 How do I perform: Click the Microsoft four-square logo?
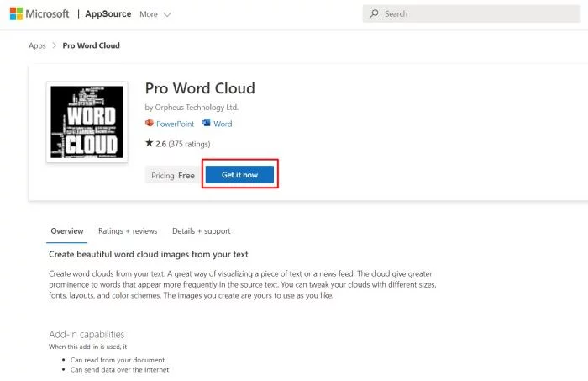click(x=16, y=14)
